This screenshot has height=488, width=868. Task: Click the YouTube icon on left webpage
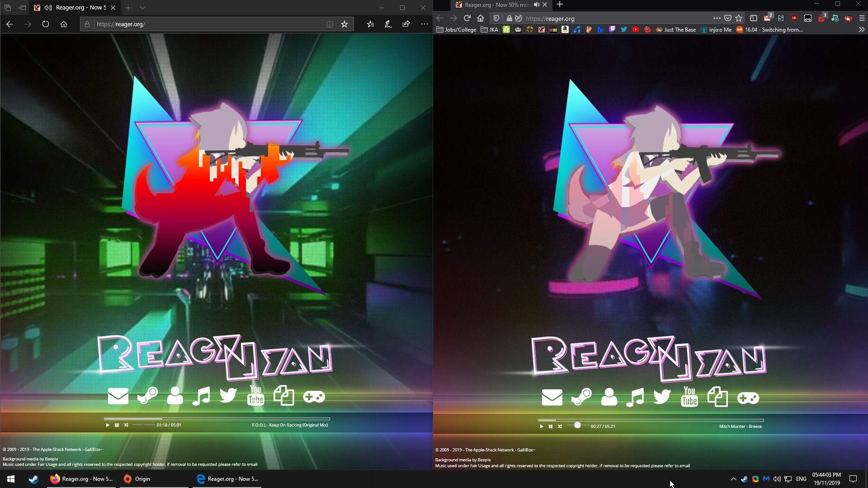[255, 395]
